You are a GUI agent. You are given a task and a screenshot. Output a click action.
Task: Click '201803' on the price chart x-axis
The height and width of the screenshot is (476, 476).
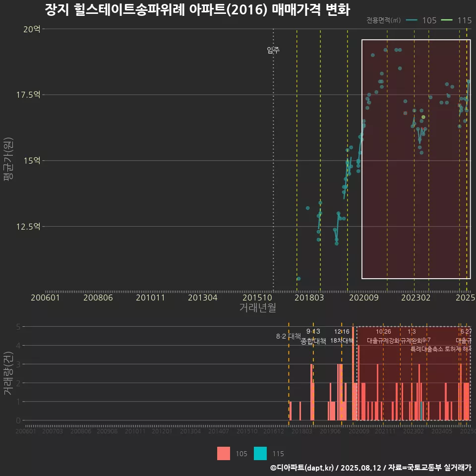(309, 297)
